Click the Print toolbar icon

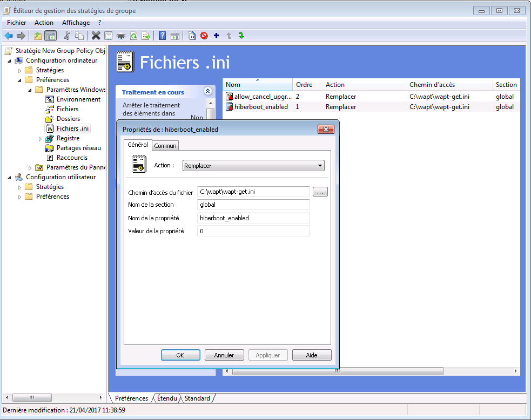click(x=121, y=36)
